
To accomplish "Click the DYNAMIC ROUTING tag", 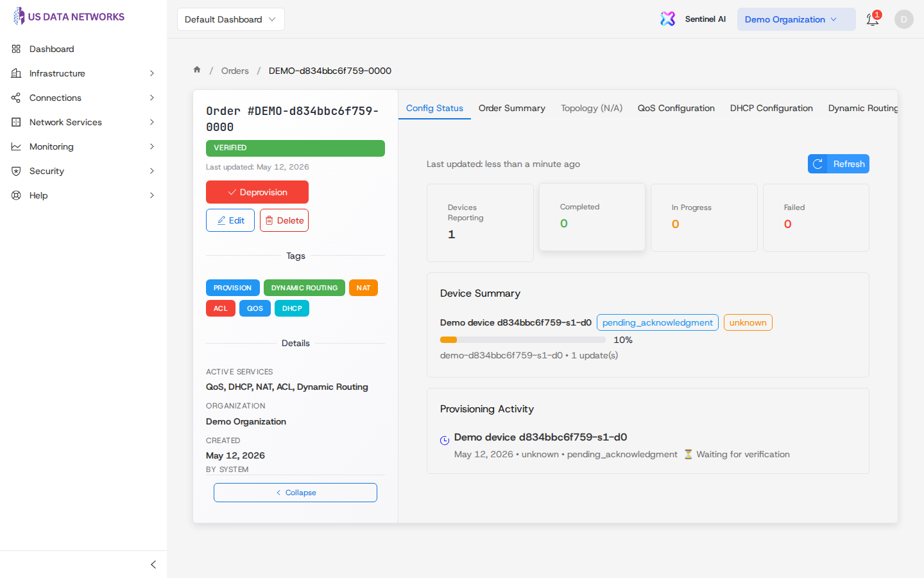I will click(x=304, y=288).
